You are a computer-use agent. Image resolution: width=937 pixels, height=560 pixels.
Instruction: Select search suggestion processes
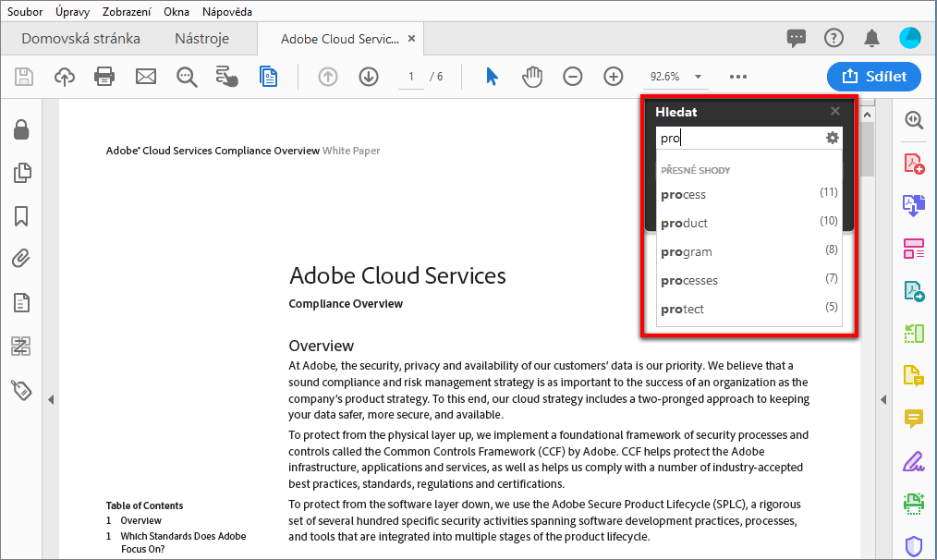pyautogui.click(x=748, y=280)
